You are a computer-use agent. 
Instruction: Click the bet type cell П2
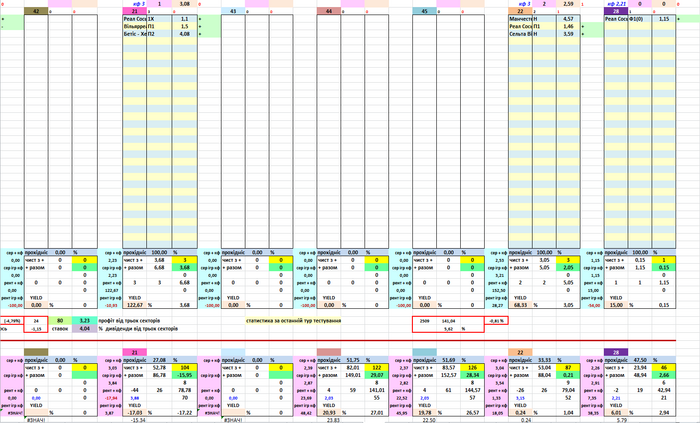(159, 34)
